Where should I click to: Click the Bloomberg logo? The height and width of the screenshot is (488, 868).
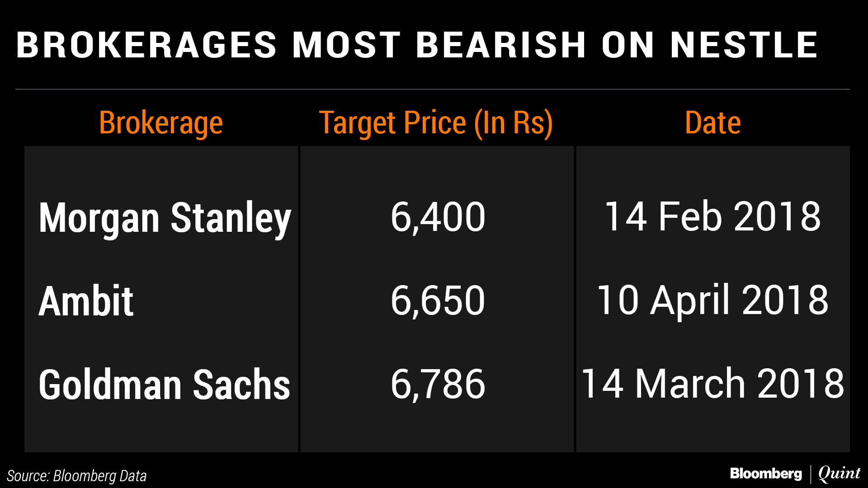click(765, 474)
